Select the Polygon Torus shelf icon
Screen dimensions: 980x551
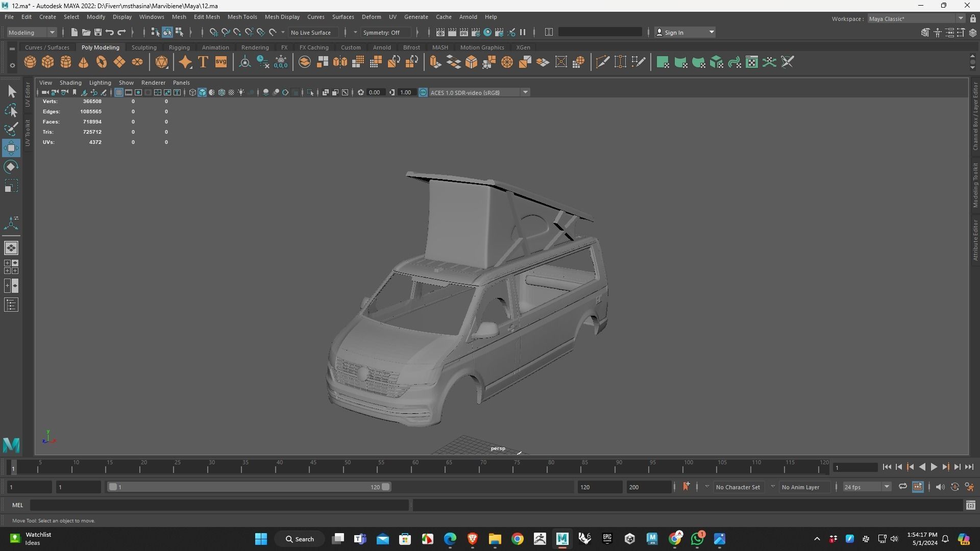[102, 62]
